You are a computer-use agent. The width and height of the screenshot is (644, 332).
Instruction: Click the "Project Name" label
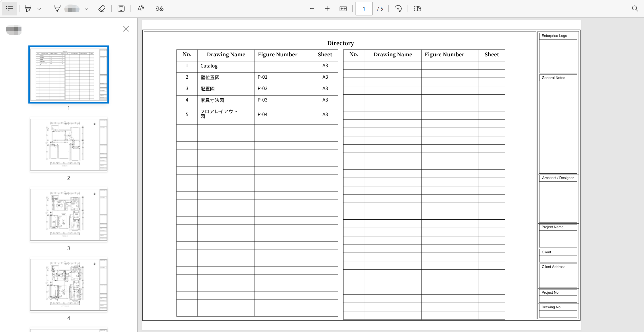[552, 227]
